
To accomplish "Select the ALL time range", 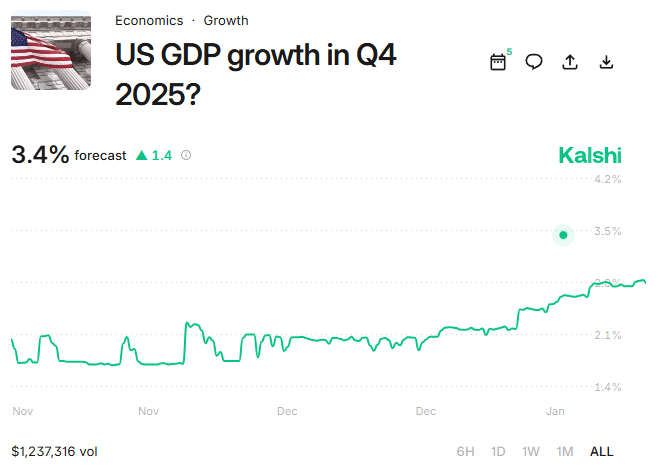I will tap(602, 451).
